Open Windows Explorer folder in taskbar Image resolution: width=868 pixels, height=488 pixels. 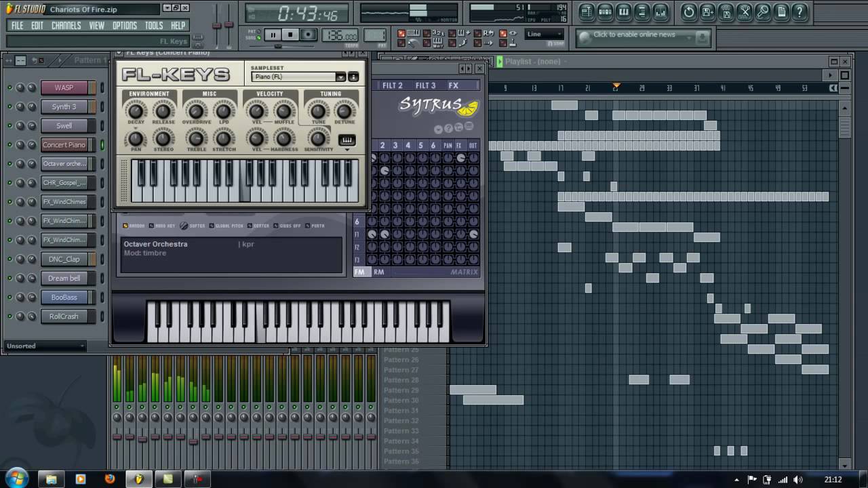(x=52, y=479)
